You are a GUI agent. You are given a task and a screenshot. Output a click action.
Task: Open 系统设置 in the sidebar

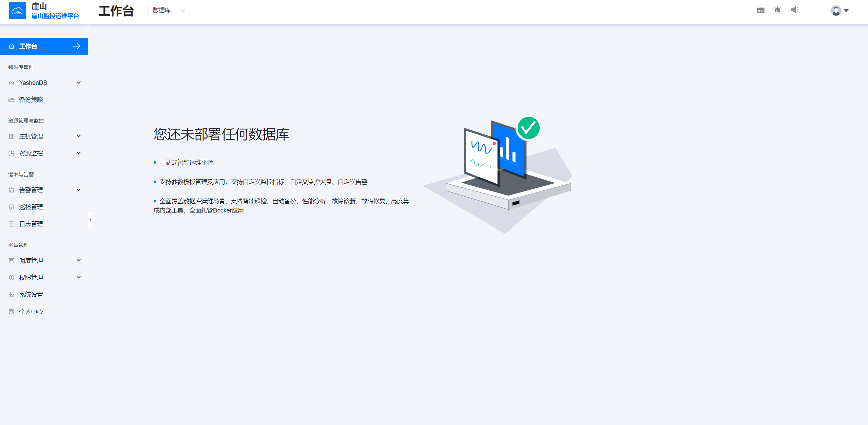(x=31, y=295)
